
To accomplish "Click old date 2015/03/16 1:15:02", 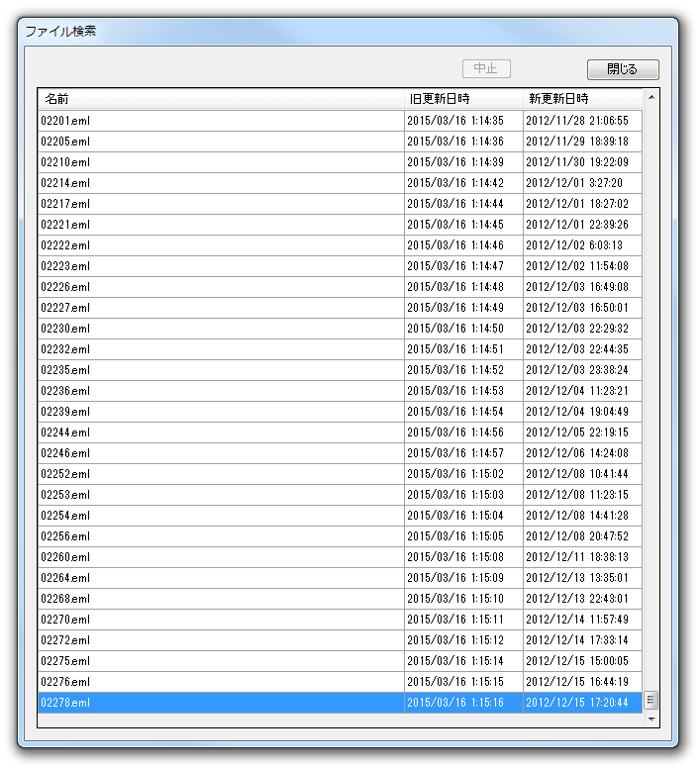I will tap(455, 474).
